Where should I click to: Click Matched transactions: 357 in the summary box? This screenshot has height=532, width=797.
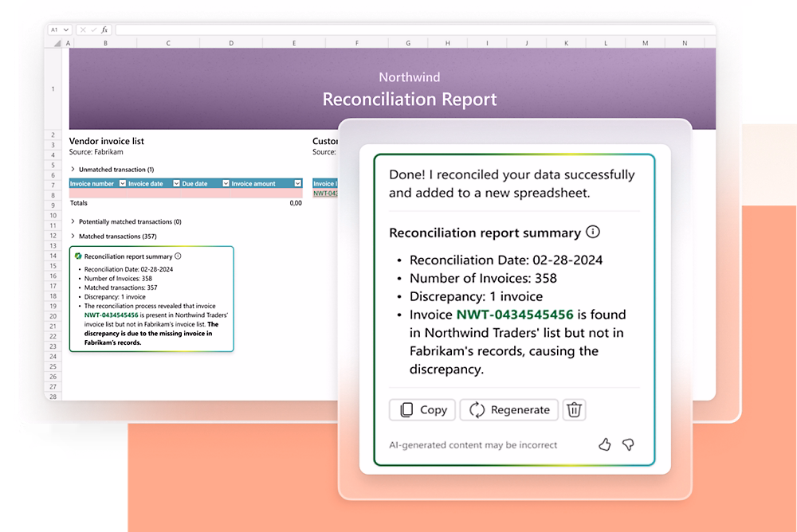click(121, 288)
